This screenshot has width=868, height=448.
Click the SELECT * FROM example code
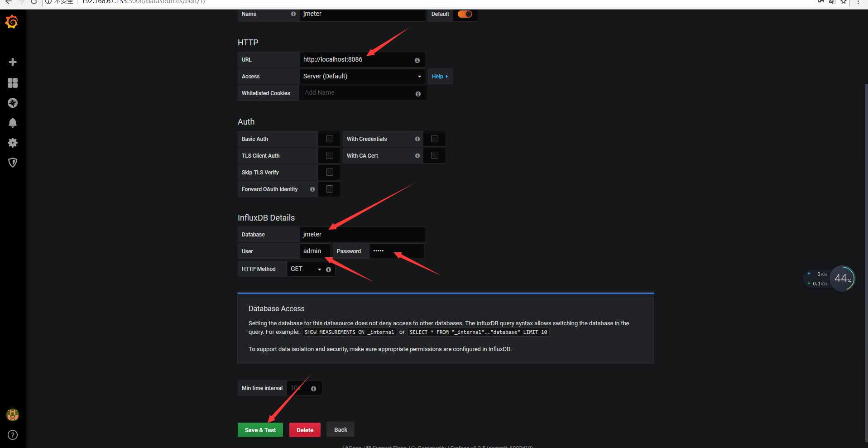click(478, 332)
